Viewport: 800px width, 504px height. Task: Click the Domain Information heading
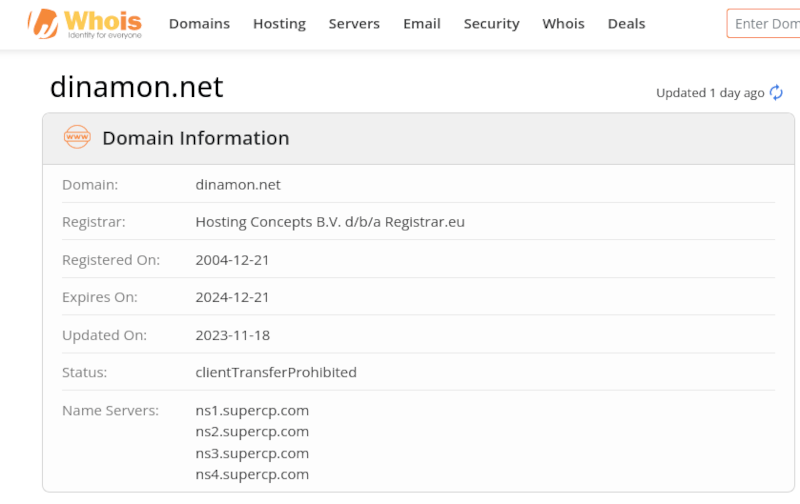[196, 138]
